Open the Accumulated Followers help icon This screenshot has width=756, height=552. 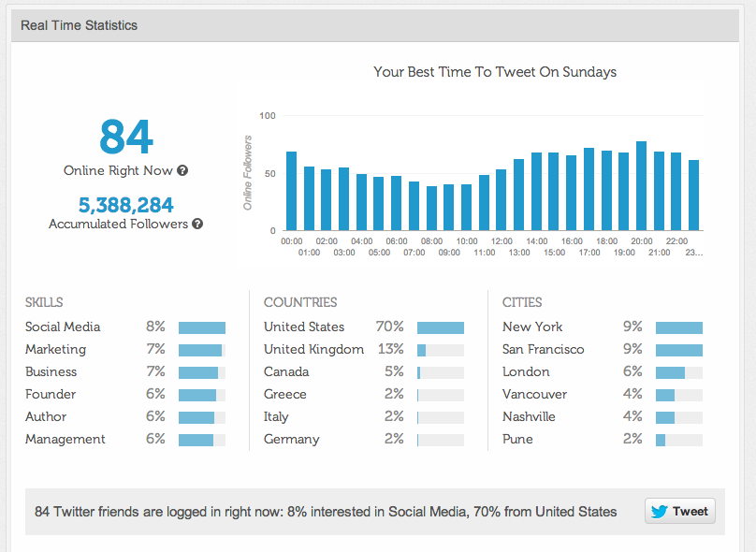point(196,225)
